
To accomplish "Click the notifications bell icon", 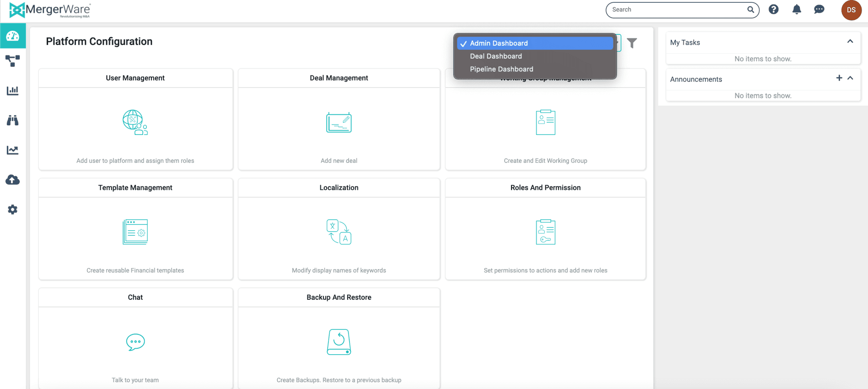I will pos(797,10).
